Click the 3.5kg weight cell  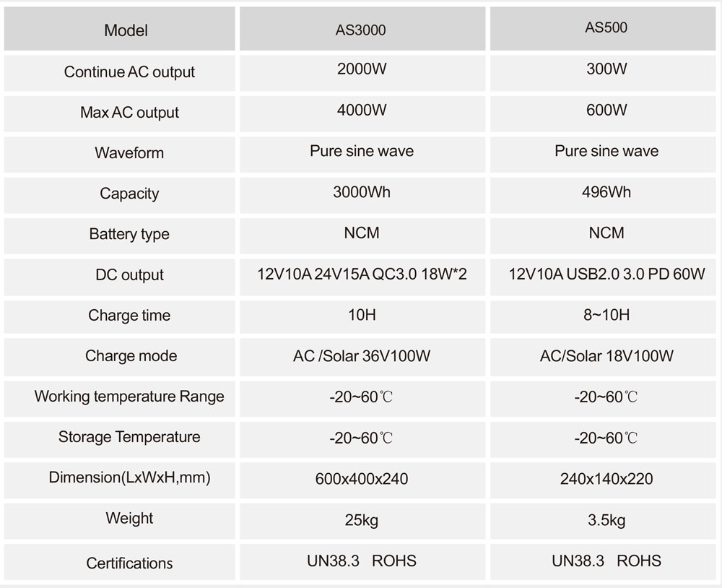click(606, 520)
